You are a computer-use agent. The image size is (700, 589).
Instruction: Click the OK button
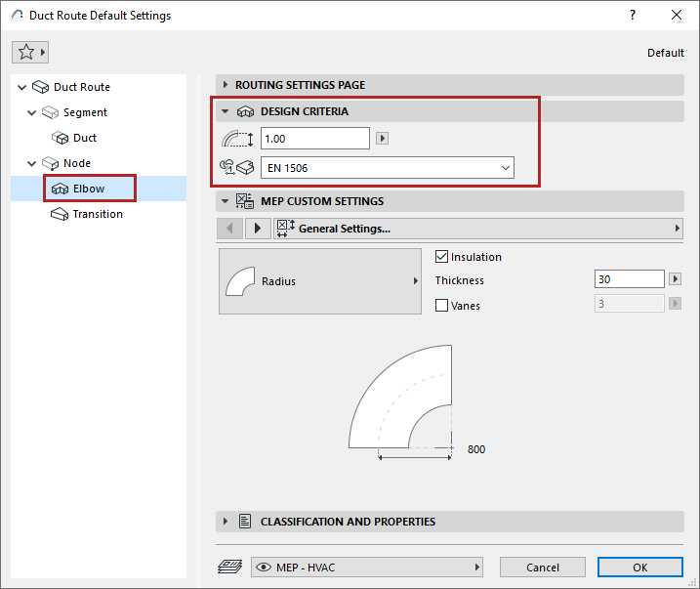coord(640,568)
